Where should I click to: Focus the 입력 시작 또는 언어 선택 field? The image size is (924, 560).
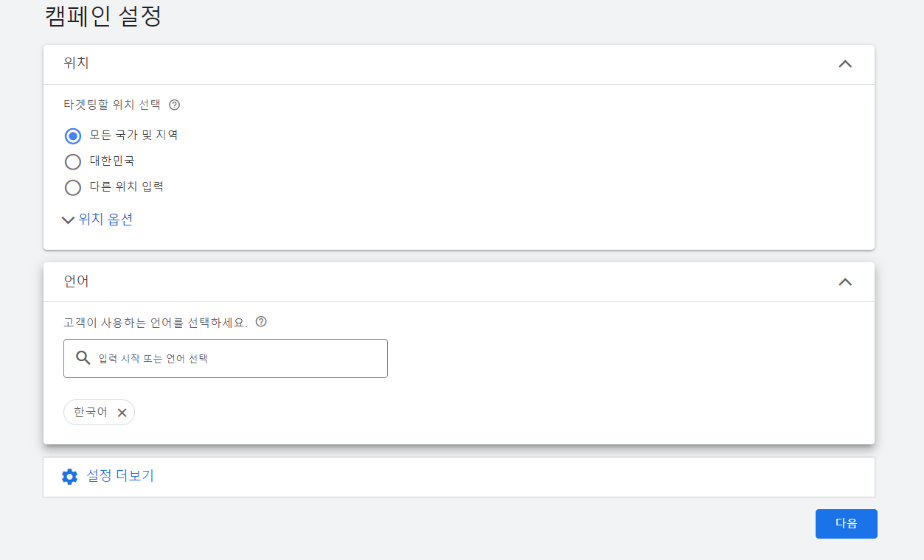(x=226, y=359)
